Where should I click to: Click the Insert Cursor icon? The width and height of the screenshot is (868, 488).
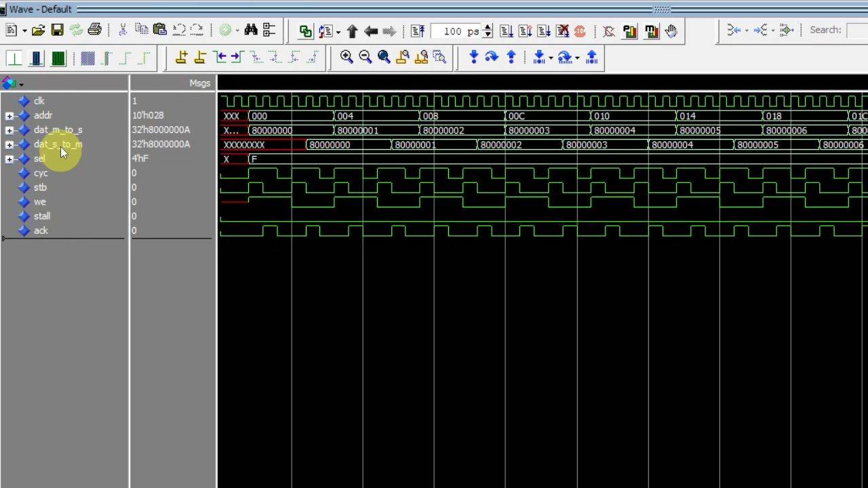(182, 58)
